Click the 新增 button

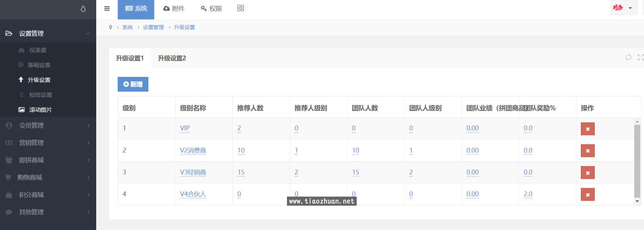(133, 84)
